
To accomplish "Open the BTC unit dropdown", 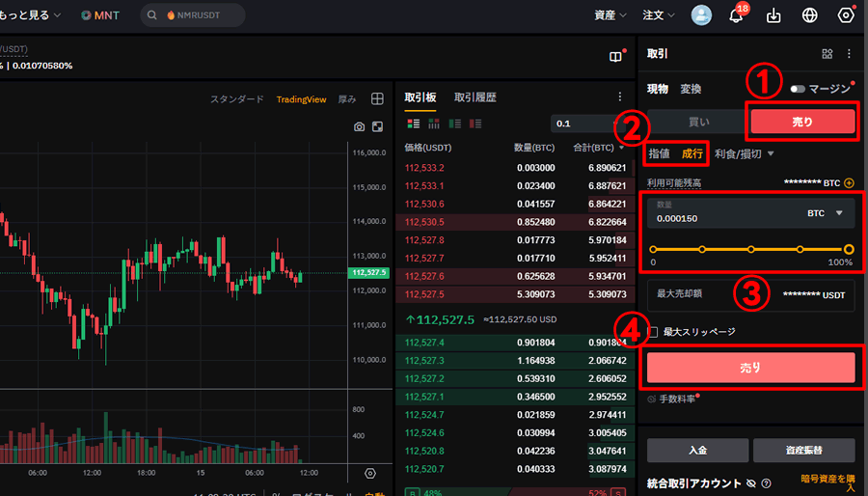I will [825, 213].
